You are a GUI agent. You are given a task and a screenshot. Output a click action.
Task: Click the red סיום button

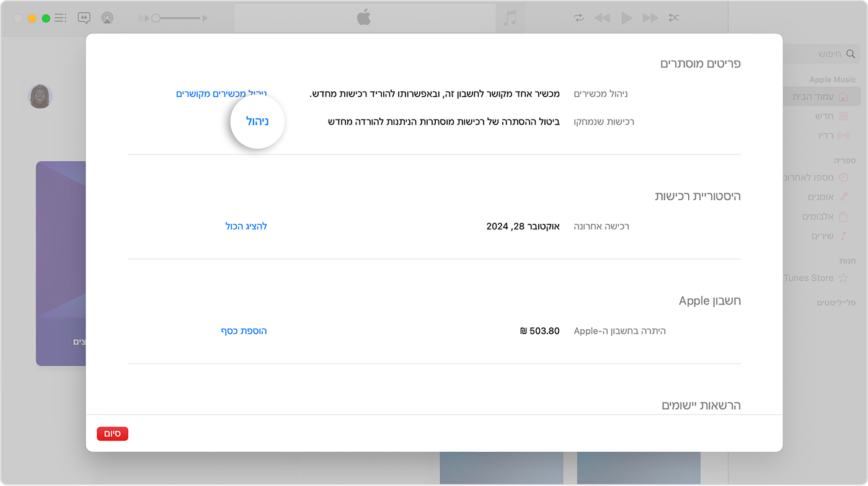112,434
